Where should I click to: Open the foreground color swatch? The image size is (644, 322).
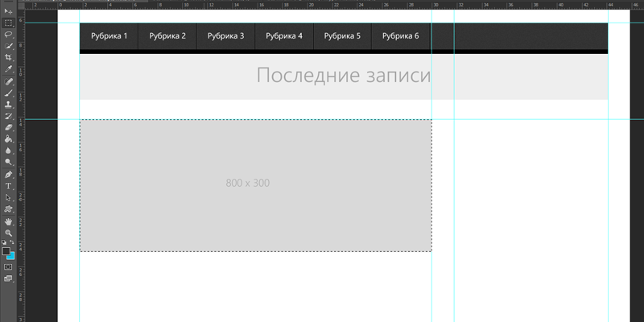pyautogui.click(x=6, y=251)
